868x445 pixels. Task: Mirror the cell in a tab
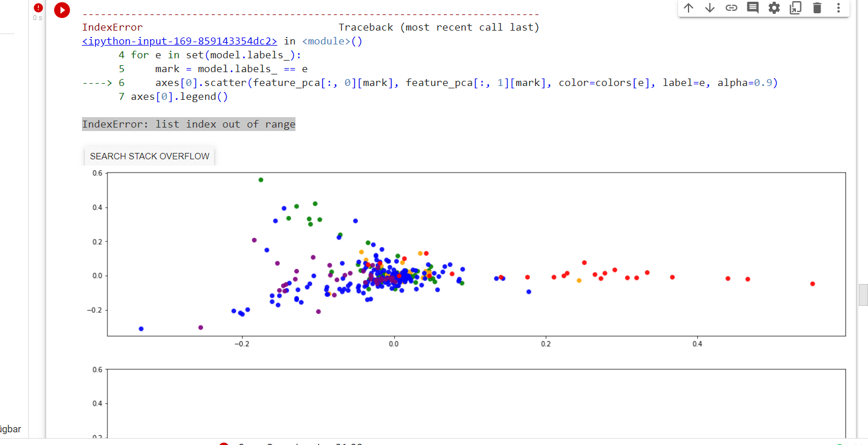pos(795,8)
